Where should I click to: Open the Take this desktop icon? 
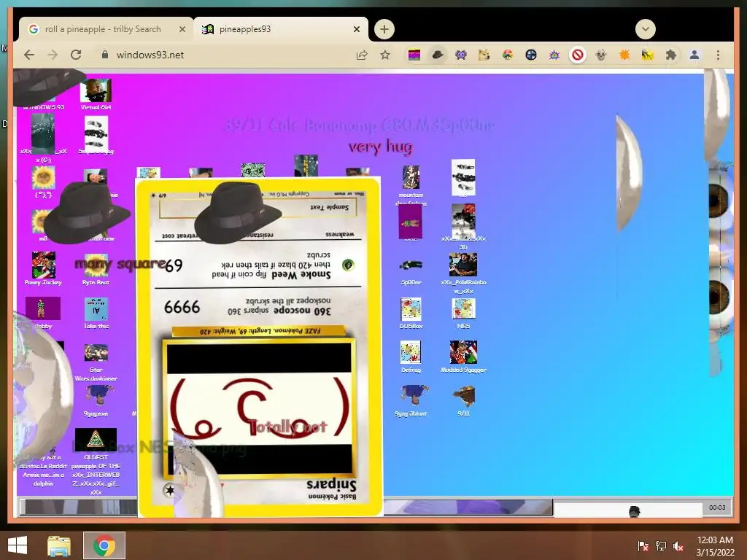[96, 313]
